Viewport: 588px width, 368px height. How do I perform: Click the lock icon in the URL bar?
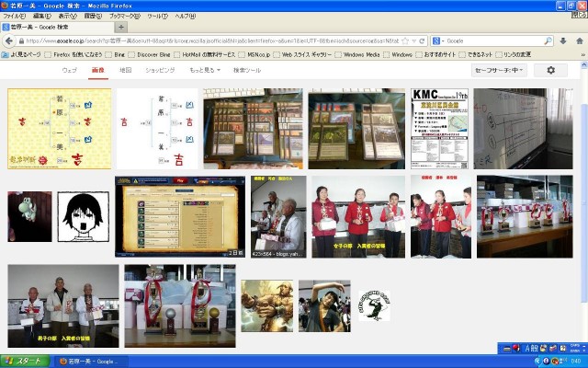(21, 40)
